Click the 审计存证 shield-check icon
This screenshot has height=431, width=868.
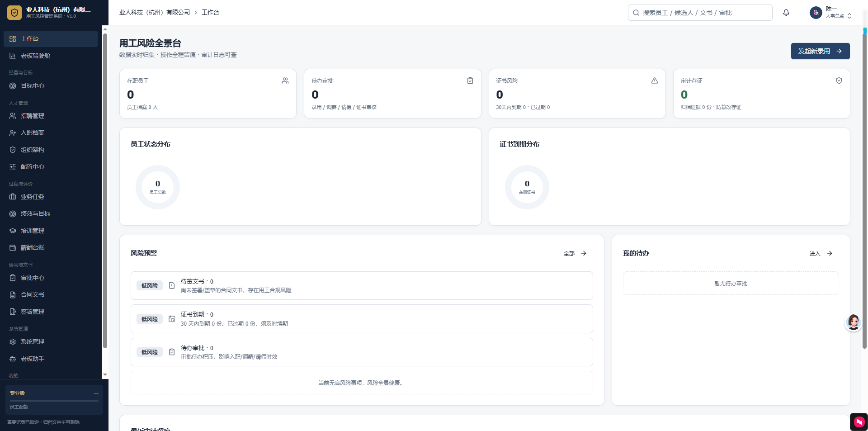coord(839,81)
